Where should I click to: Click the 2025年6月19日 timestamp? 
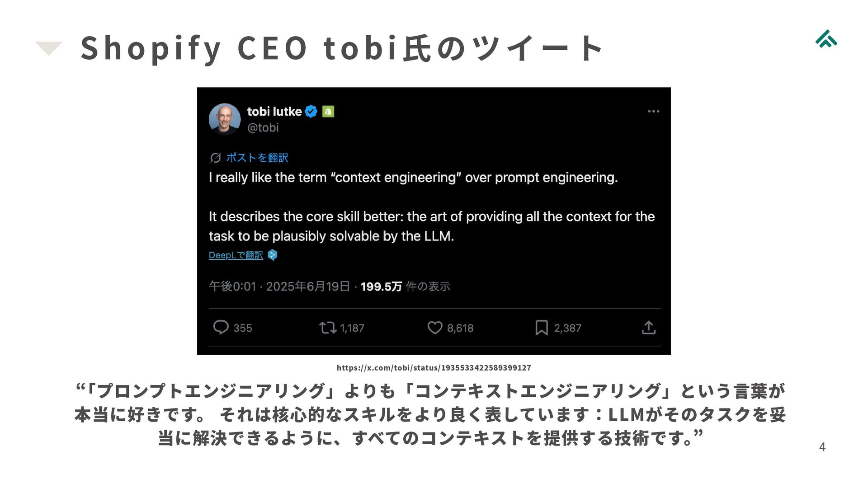tap(307, 286)
